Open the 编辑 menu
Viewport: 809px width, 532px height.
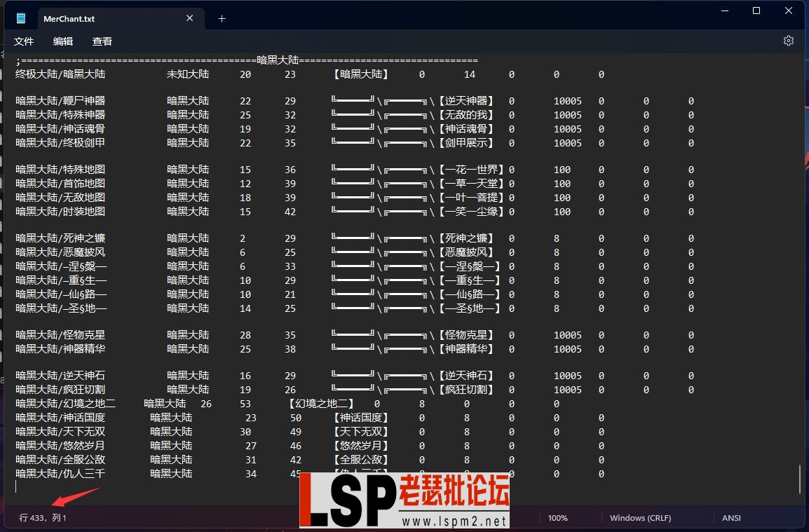pos(63,41)
